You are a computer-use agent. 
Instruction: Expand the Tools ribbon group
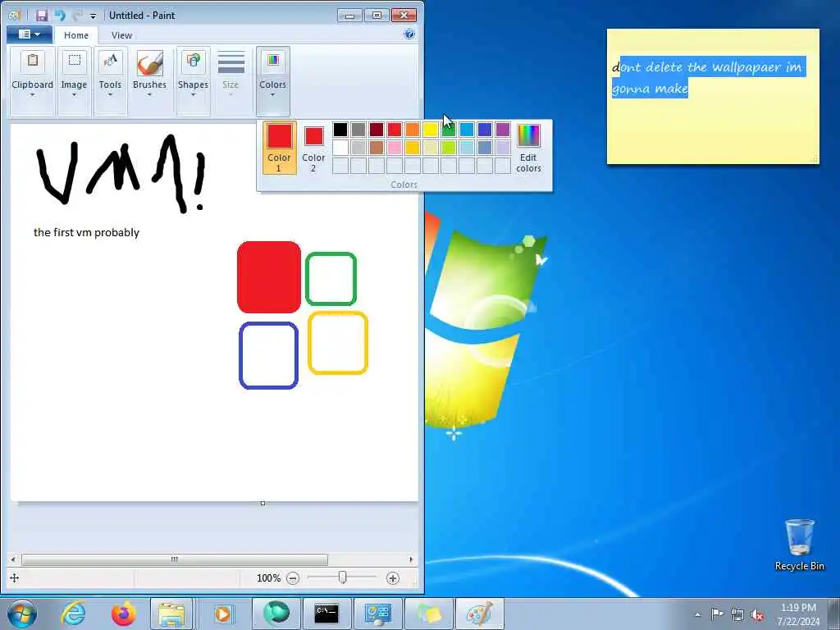(110, 81)
